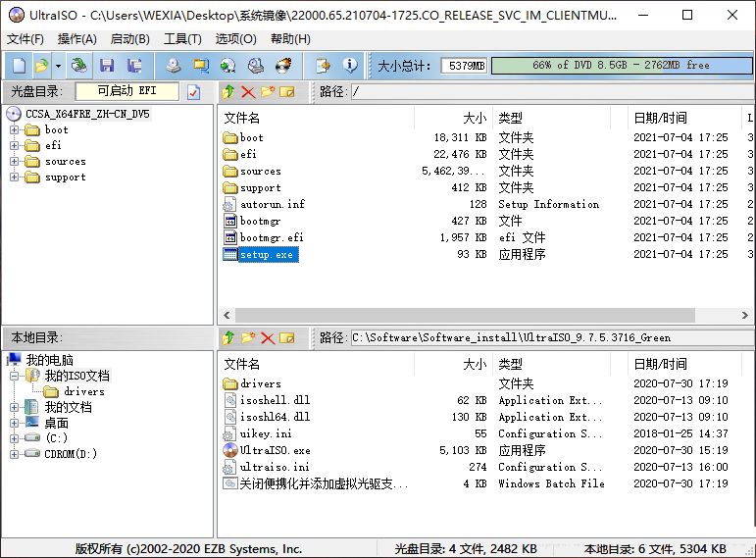Click the Info icon in toolbar
This screenshot has width=756, height=558.
coord(350,66)
